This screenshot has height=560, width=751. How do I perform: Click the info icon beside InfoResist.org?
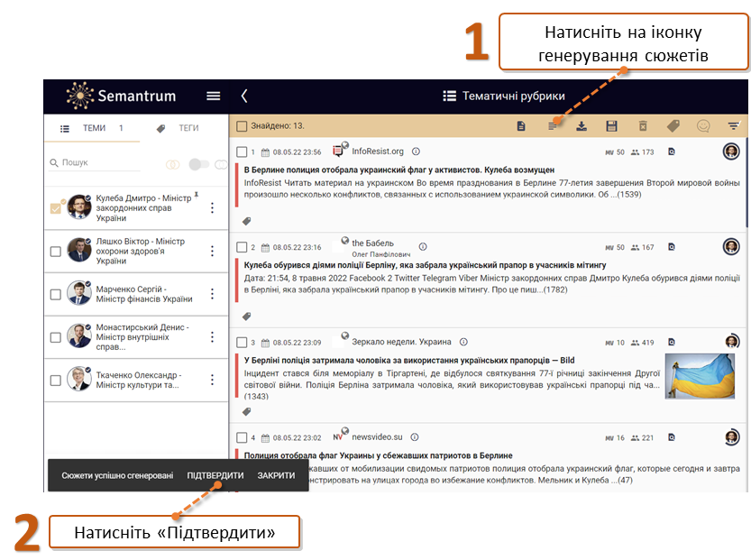pos(417,151)
